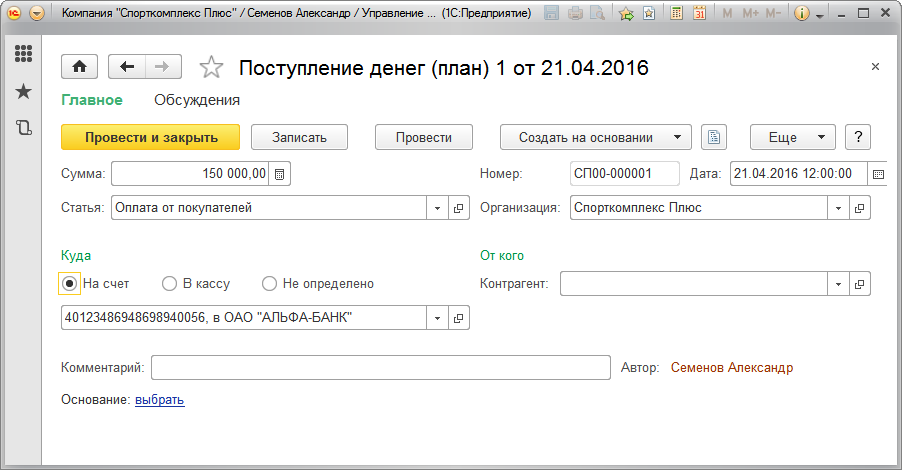Click Статья field Оплата от покупателей
Viewport: 902px width, 470px height.
[269, 208]
